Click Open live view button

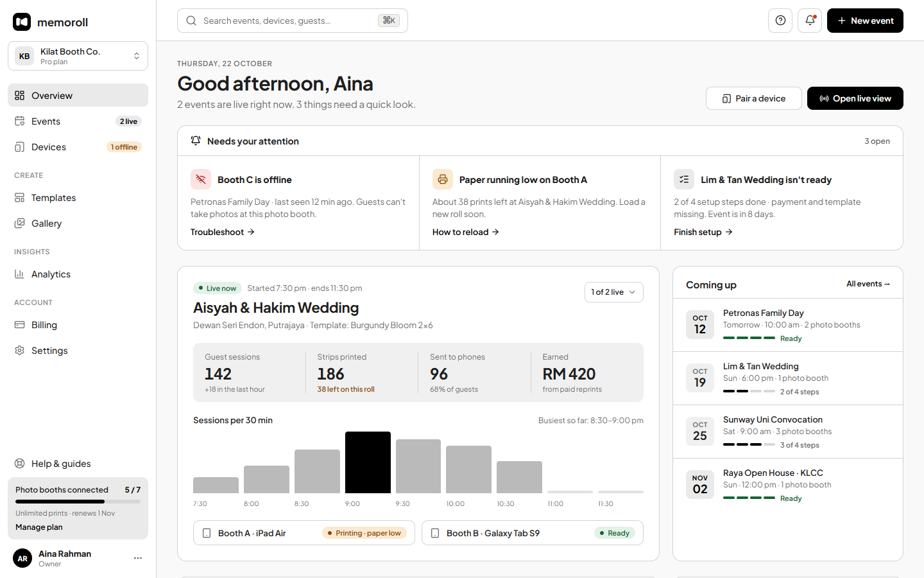pos(855,98)
